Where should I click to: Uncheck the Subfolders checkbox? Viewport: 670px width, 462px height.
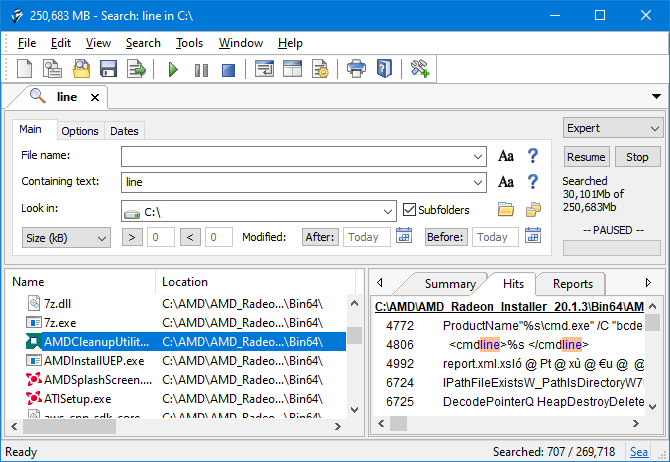click(410, 210)
